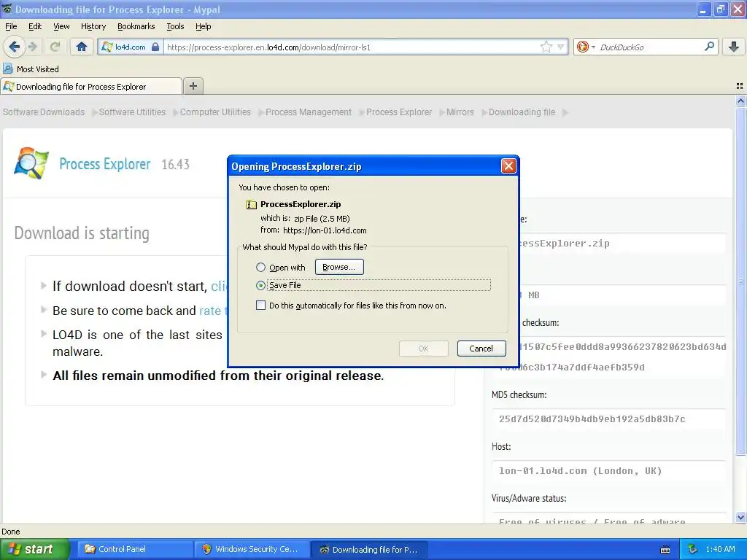The width and height of the screenshot is (747, 560).
Task: Open the History menu
Action: (93, 26)
